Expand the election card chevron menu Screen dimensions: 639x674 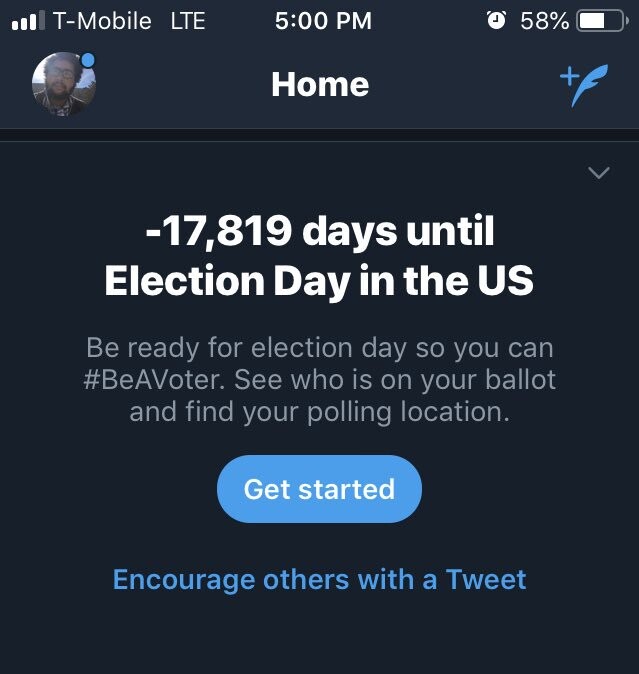598,173
